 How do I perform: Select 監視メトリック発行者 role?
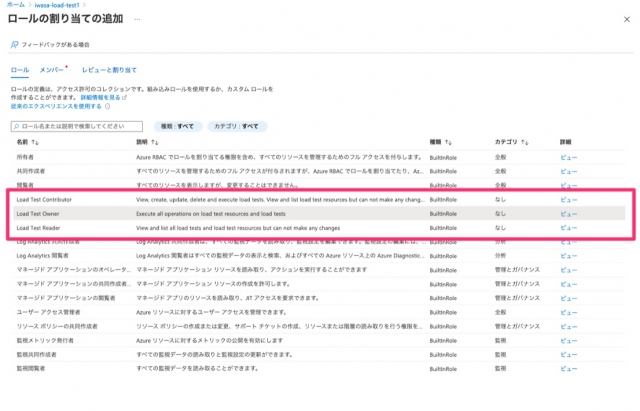point(319,341)
